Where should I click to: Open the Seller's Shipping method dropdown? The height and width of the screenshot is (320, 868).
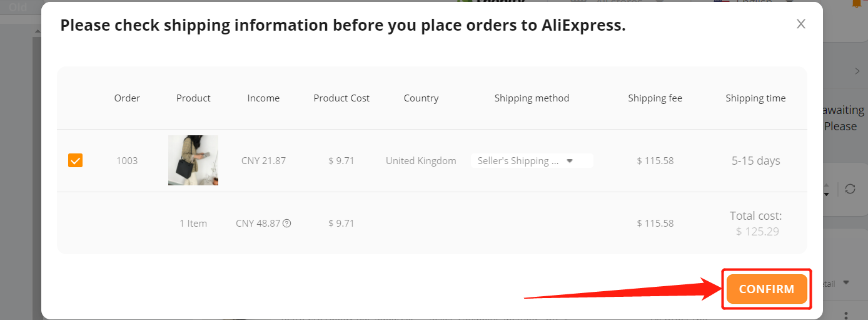[532, 160]
